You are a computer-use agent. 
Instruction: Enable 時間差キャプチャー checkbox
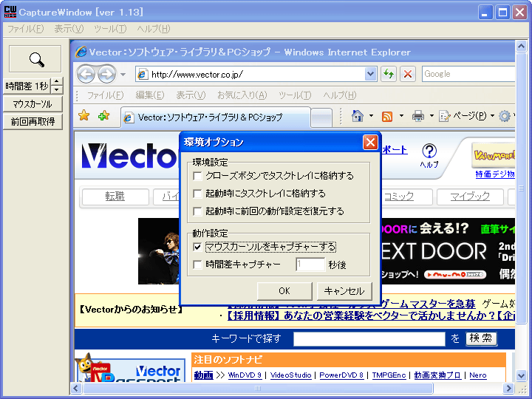point(197,265)
